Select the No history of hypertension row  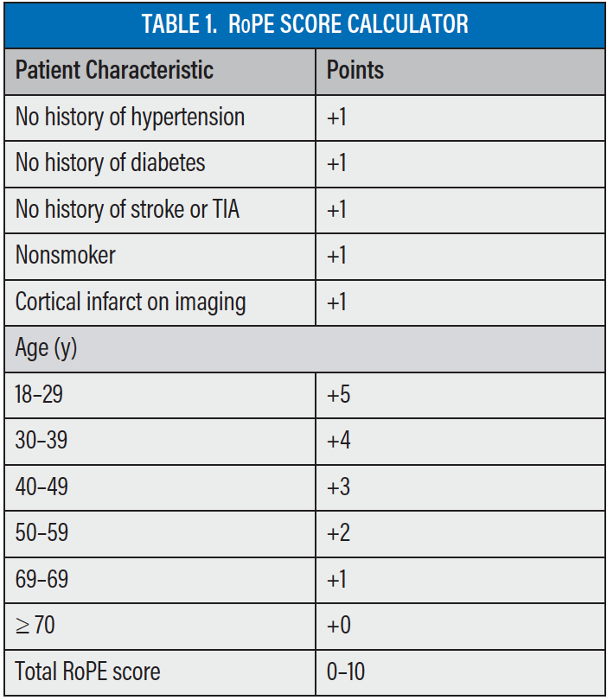point(130,117)
